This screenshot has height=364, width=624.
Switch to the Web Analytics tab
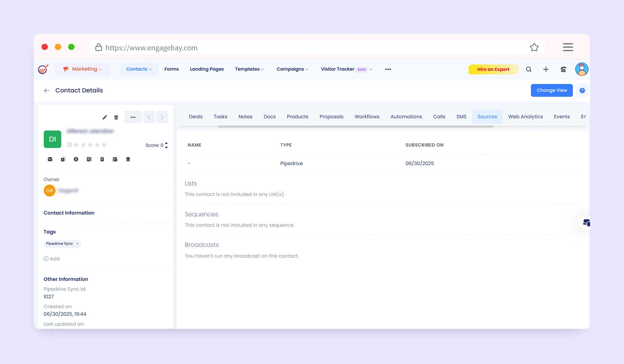pos(525,117)
